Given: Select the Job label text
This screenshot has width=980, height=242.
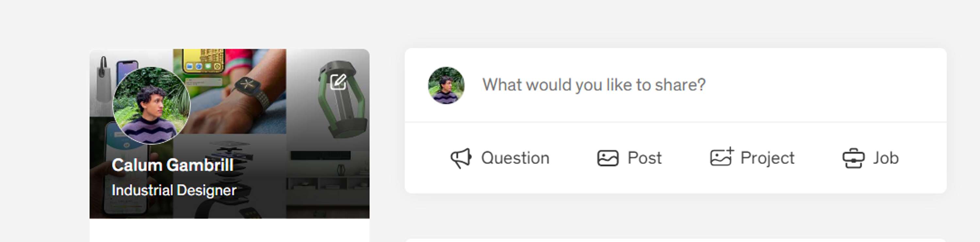Looking at the screenshot, I should pos(886,158).
